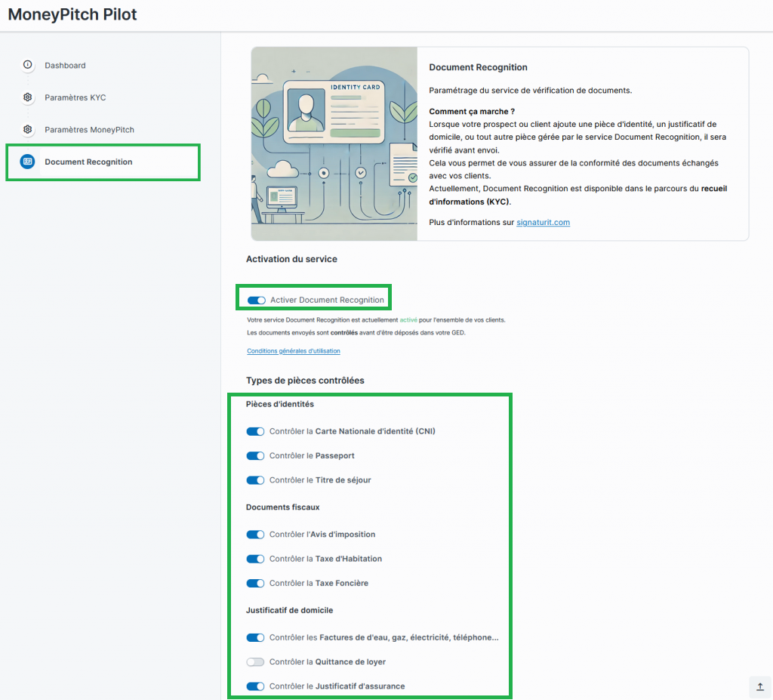Toggle the Activer Document Recognition switch

tap(257, 301)
